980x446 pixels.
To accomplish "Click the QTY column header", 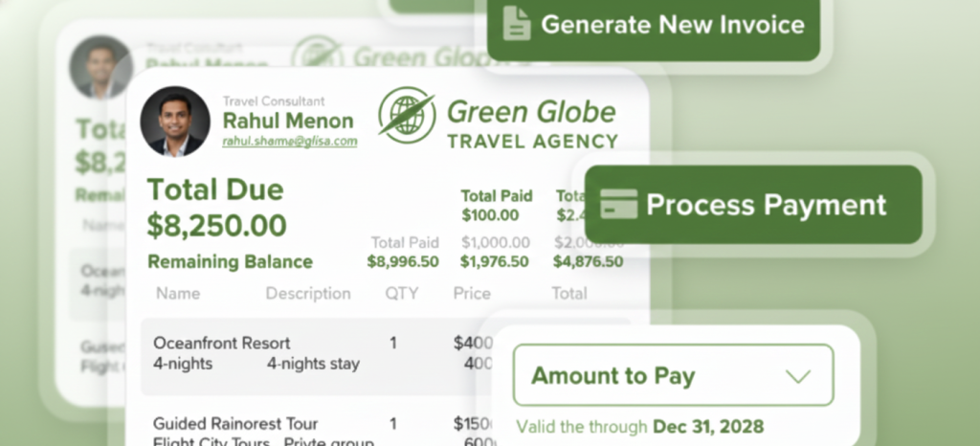I will 402,294.
